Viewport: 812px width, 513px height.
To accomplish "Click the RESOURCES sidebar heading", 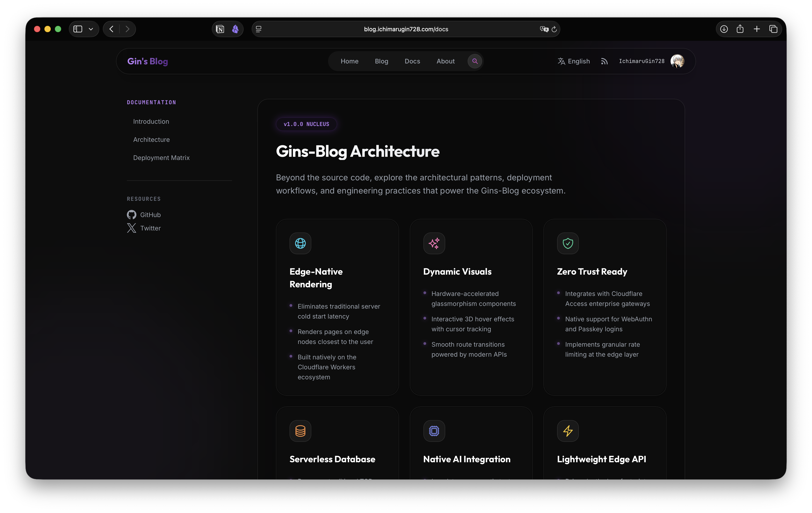I will tap(144, 199).
